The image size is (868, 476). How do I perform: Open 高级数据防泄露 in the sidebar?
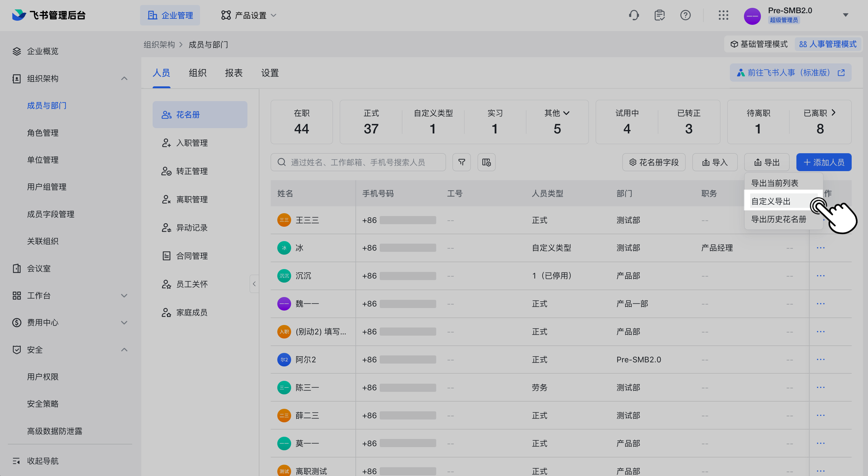pos(55,431)
